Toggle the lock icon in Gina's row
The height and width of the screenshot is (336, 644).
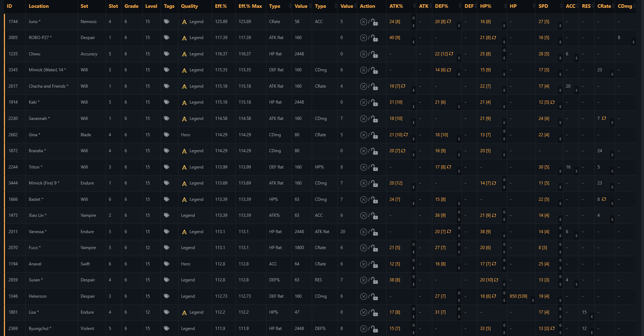[374, 135]
